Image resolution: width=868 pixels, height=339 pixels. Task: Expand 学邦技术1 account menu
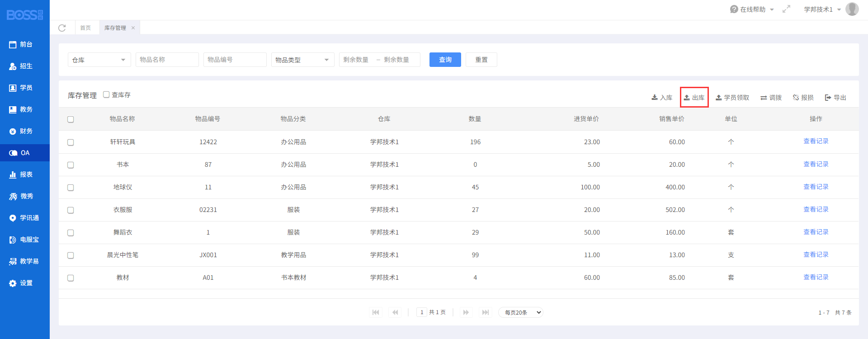tap(822, 9)
